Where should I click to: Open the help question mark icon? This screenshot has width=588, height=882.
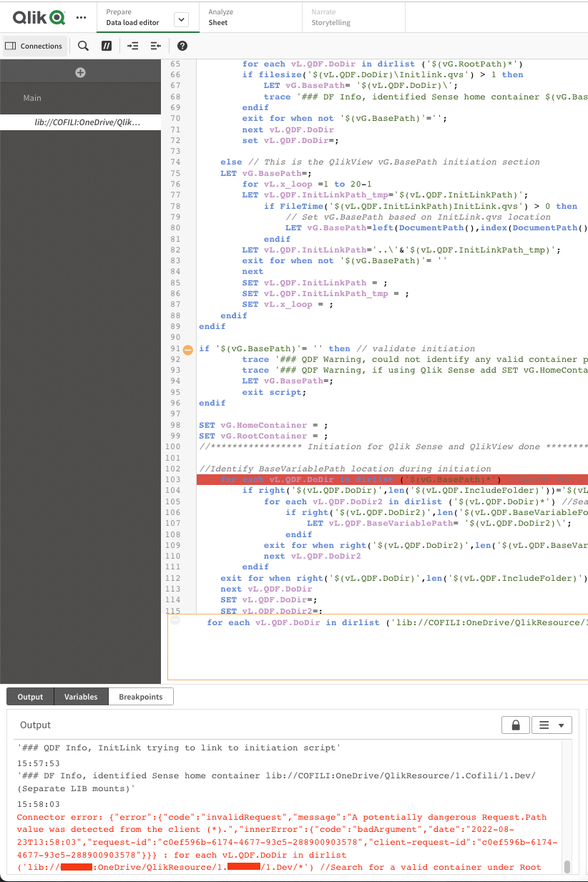[x=181, y=46]
